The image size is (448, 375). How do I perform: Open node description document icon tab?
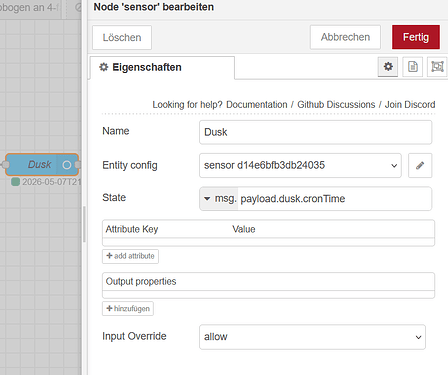coord(413,67)
